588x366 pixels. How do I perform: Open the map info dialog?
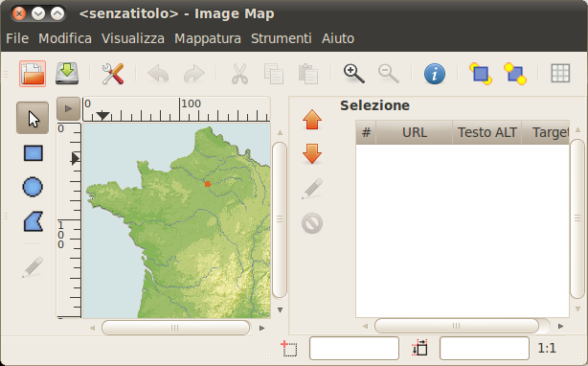[x=435, y=74]
